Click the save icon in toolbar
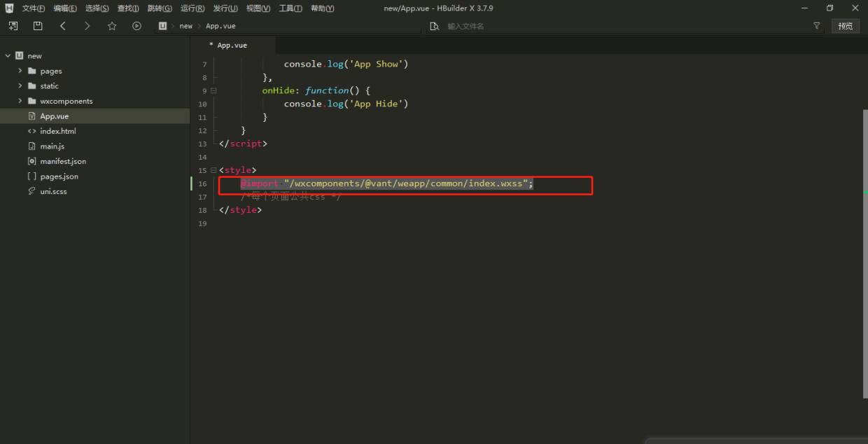This screenshot has width=868, height=444. 38,26
